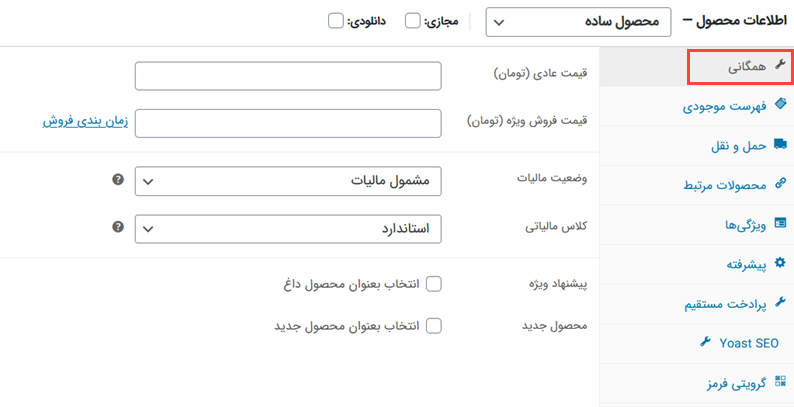The height and width of the screenshot is (407, 794).
Task: Expand the استاندارد tax class dropdown
Action: pyautogui.click(x=288, y=228)
